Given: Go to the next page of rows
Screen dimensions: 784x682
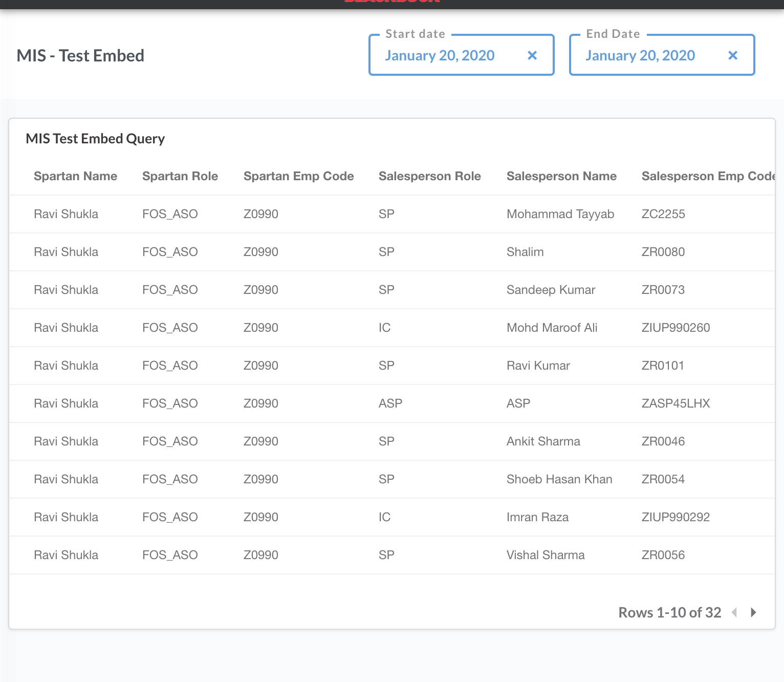Looking at the screenshot, I should [753, 612].
